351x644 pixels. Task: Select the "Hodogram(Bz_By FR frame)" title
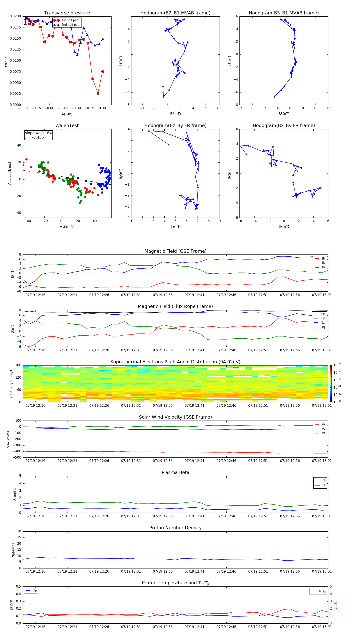tap(175, 125)
